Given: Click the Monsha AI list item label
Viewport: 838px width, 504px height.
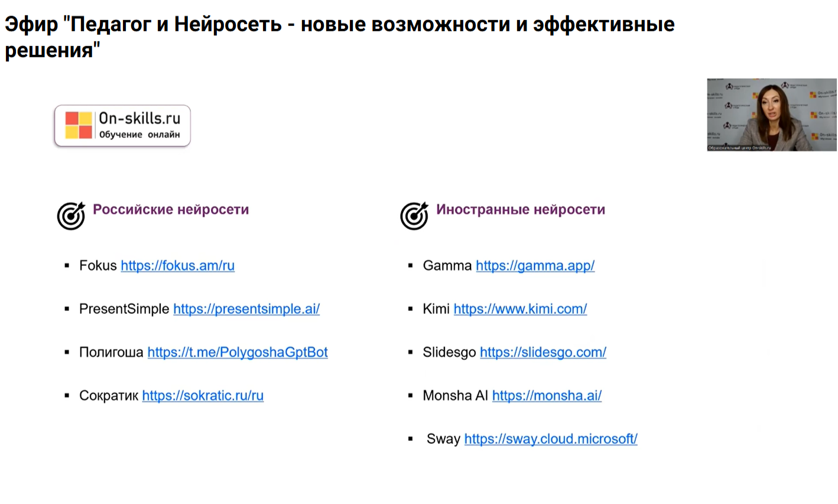Looking at the screenshot, I should tap(455, 396).
